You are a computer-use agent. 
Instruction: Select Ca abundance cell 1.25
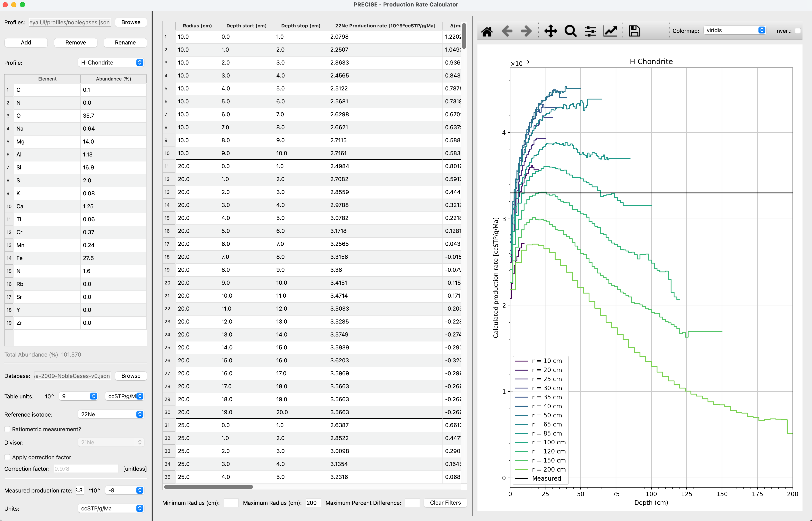[113, 206]
